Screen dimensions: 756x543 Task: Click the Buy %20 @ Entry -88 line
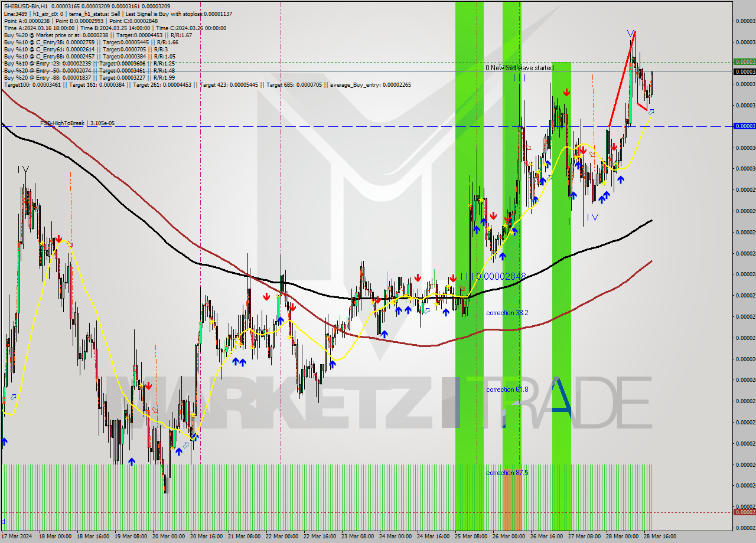(89, 77)
